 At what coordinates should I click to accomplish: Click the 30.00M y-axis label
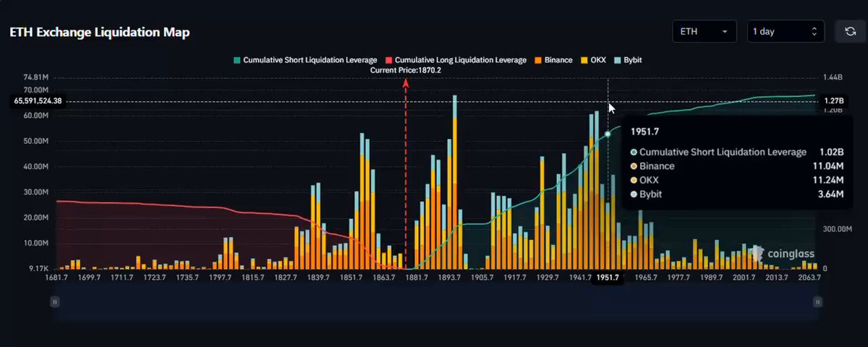35,192
